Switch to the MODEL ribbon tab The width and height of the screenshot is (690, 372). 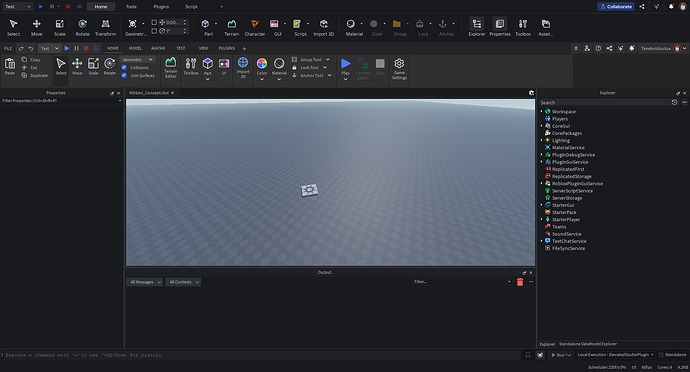(x=135, y=48)
